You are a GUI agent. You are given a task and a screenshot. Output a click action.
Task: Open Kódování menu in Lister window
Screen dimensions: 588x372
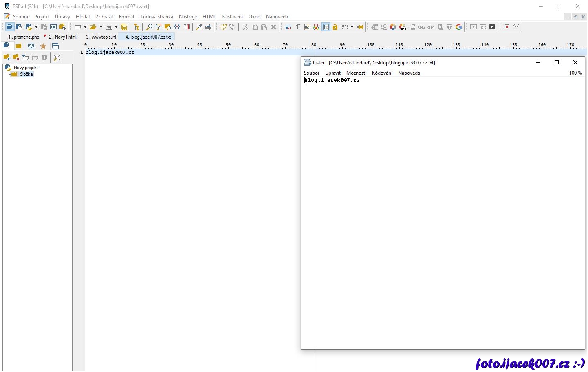pyautogui.click(x=382, y=73)
